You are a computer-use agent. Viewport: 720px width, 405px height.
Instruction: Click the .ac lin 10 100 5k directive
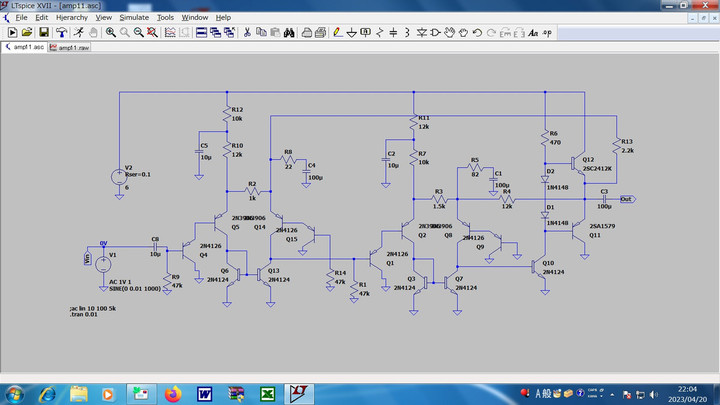pyautogui.click(x=93, y=309)
